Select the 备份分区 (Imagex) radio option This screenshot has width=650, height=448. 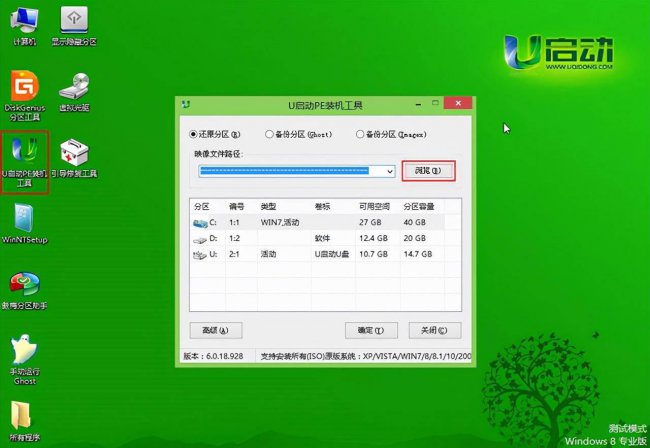[x=391, y=134]
